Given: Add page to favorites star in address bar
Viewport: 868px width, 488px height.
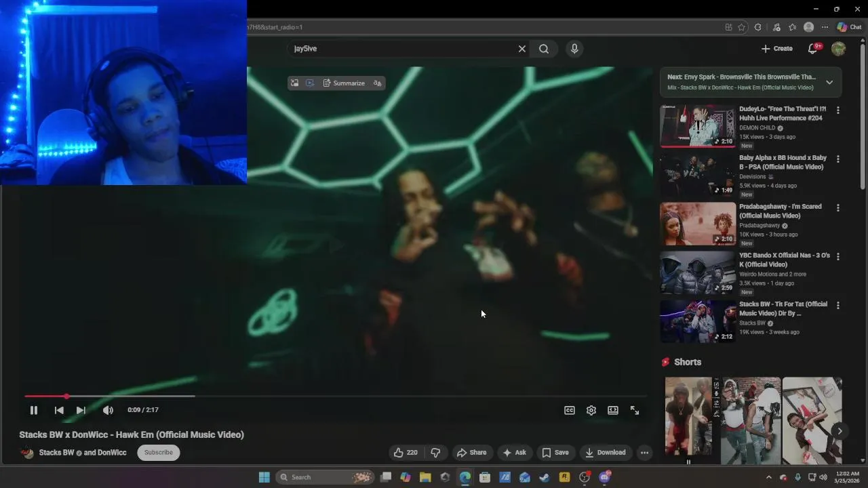Looking at the screenshot, I should click(742, 27).
